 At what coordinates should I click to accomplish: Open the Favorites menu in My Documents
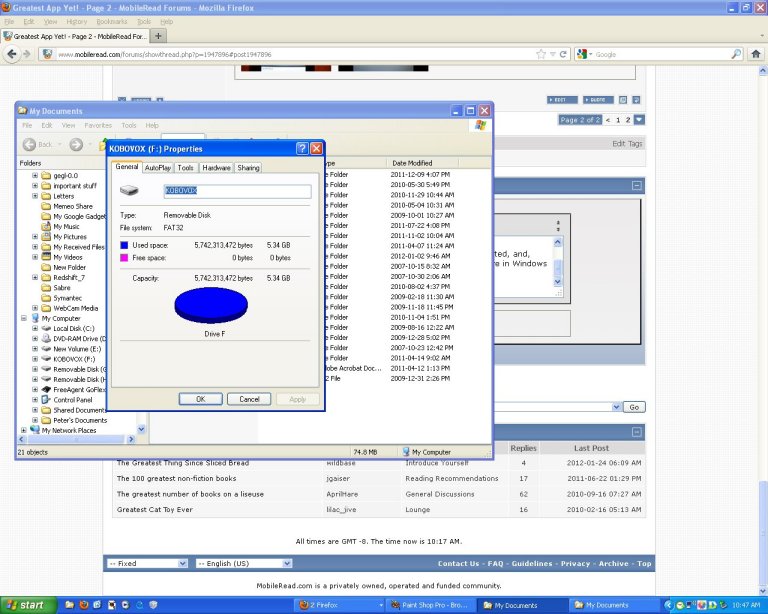pos(98,125)
